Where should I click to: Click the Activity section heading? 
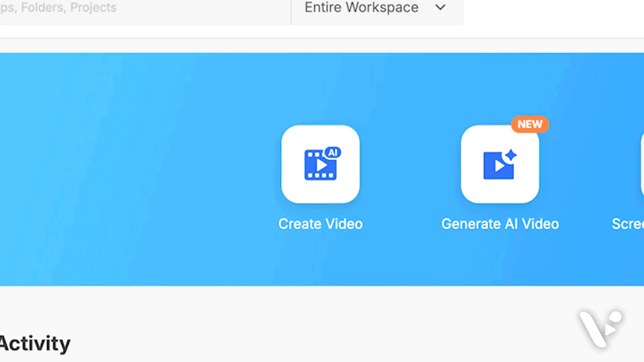click(35, 343)
